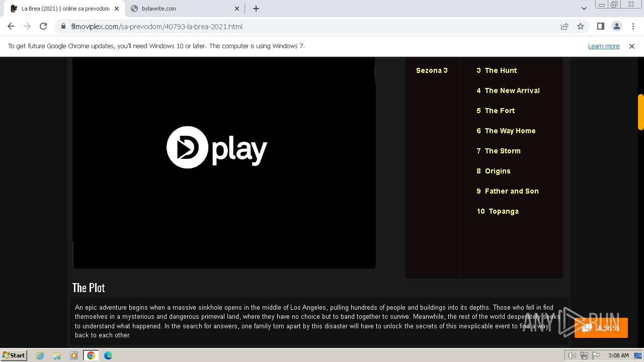Open the Learn more link
The image size is (644, 362).
tap(604, 46)
